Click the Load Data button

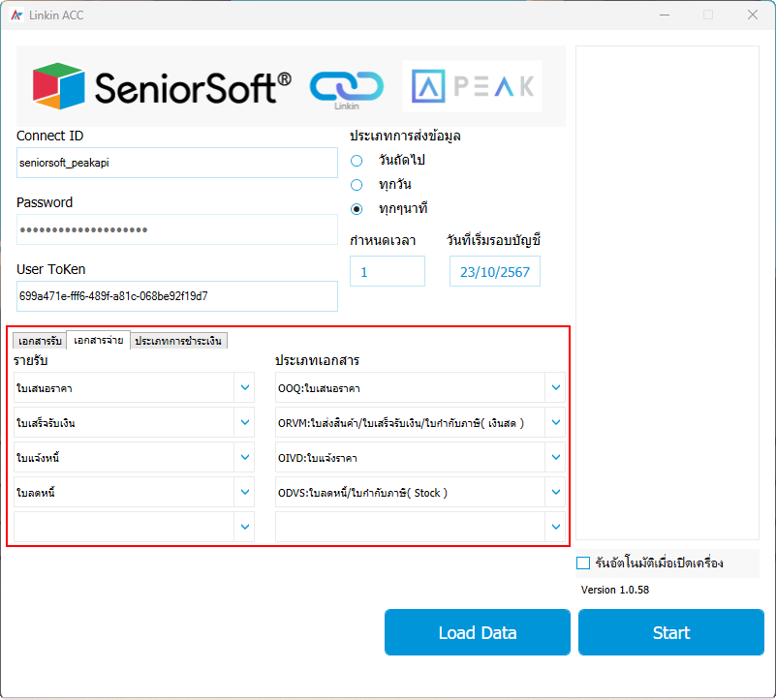coord(478,632)
